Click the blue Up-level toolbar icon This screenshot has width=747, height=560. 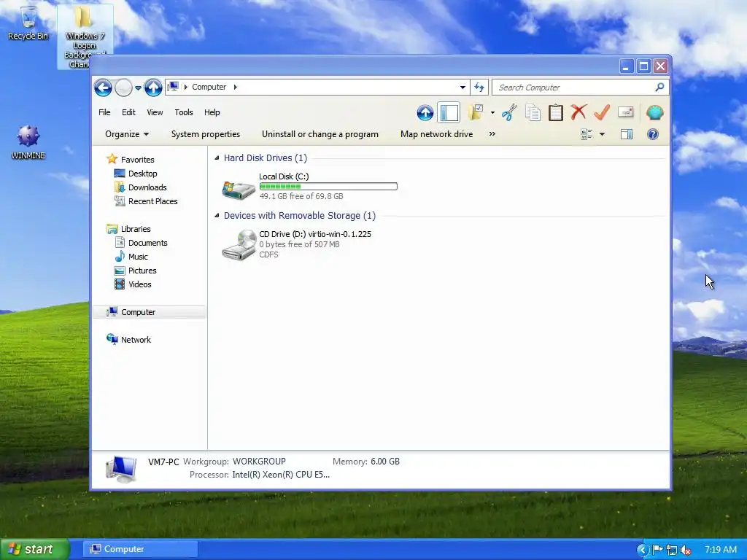point(425,113)
